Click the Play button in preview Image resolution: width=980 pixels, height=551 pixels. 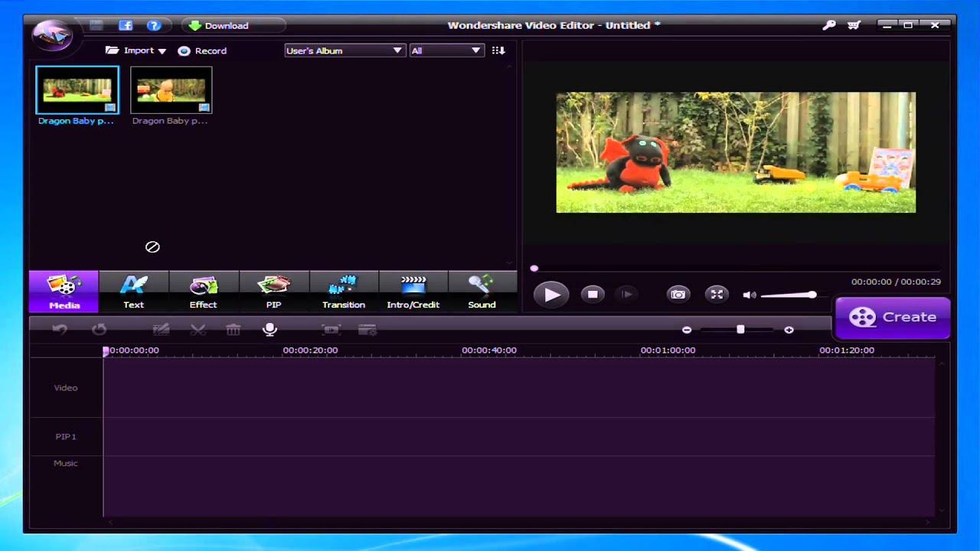click(551, 295)
